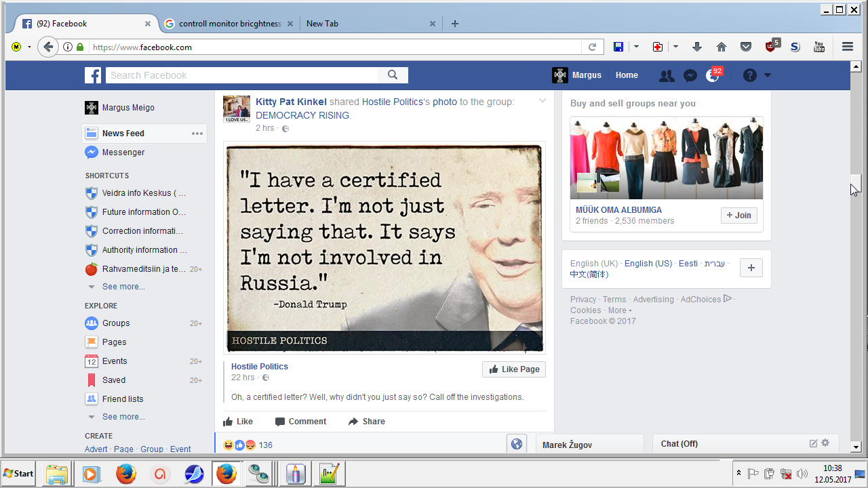The width and height of the screenshot is (868, 488).
Task: Click the Windows Start button
Action: 18,473
